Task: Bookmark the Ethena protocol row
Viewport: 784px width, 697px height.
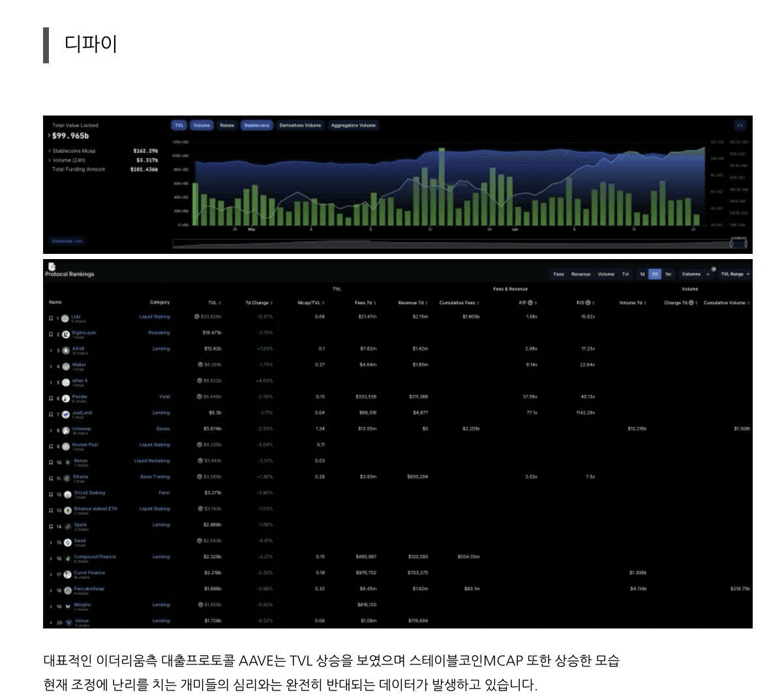Action: [x=51, y=478]
